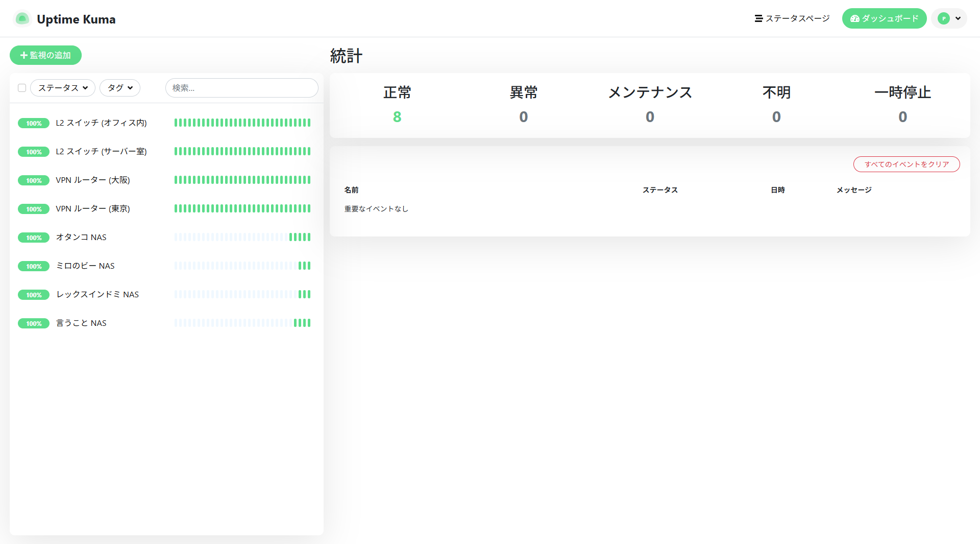Click the 重要なイベントなし text
This screenshot has width=980, height=544.
[x=376, y=209]
